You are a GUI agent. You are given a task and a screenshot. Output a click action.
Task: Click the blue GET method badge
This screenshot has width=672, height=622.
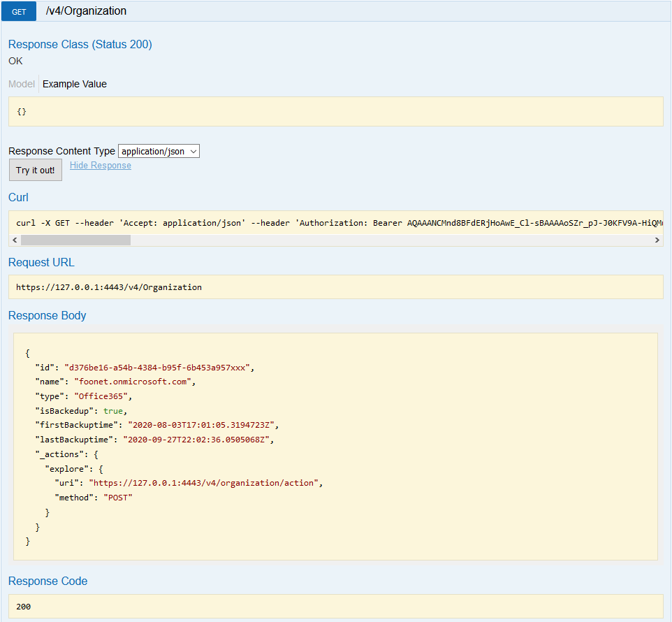click(19, 11)
